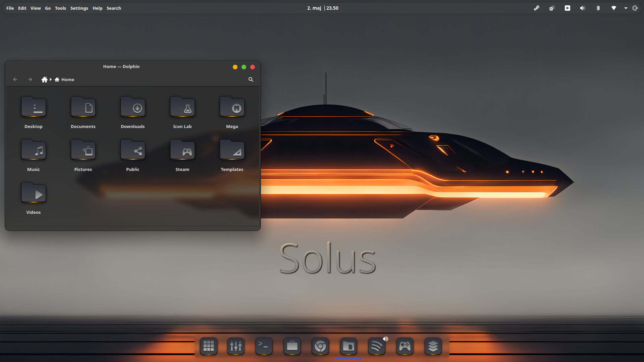Viewport: 644px width, 362px height.
Task: Open the Edit menu
Action: tap(22, 8)
